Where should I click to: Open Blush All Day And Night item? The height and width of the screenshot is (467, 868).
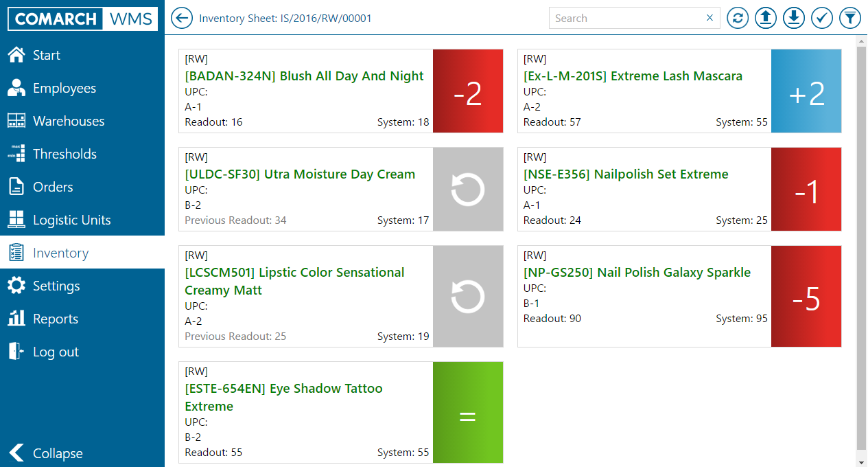(304, 76)
